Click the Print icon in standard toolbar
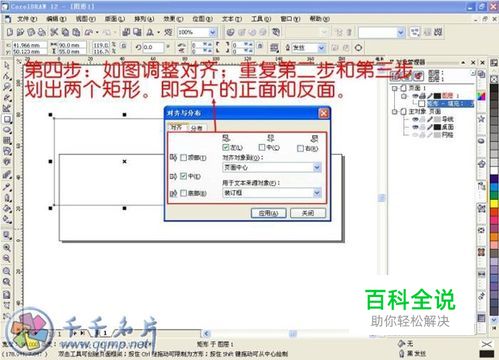The height and width of the screenshot is (360, 499). [x=42, y=32]
